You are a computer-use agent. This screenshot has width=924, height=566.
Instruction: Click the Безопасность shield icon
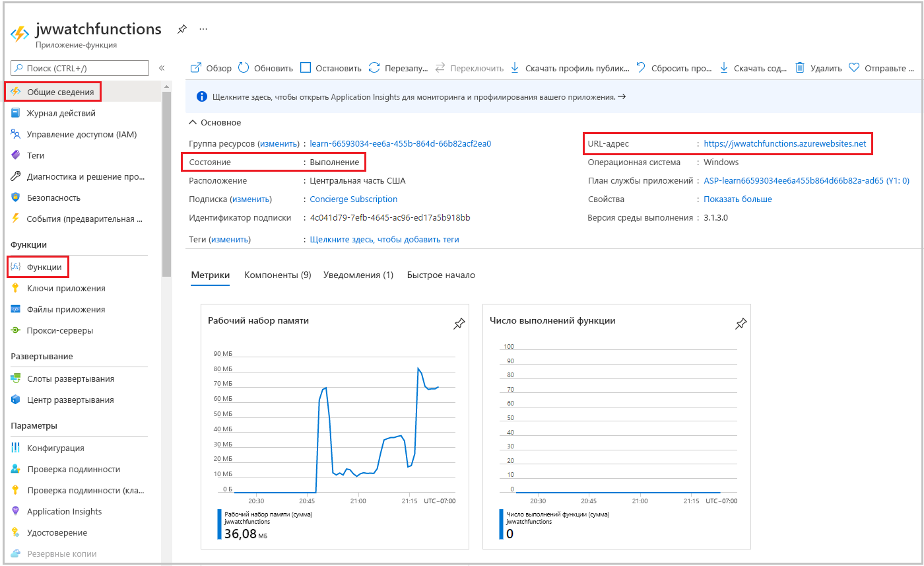point(16,197)
